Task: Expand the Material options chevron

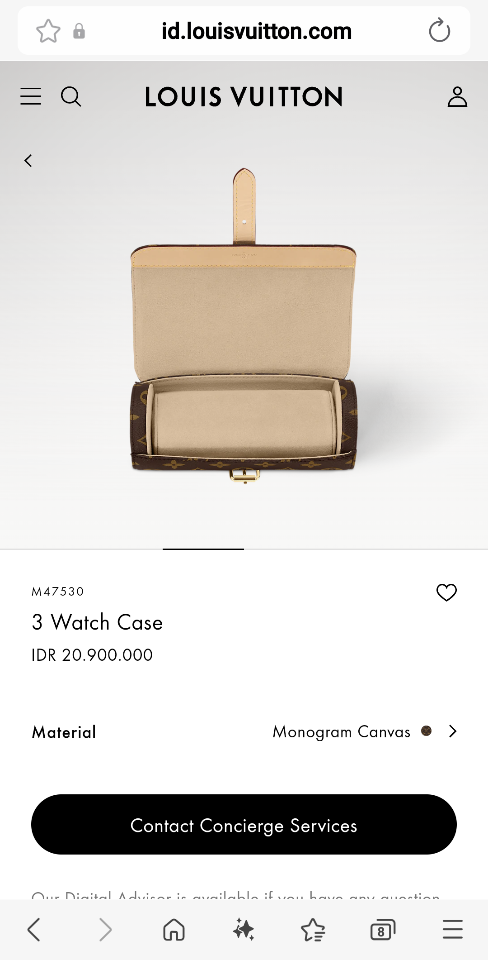Action: (x=452, y=731)
